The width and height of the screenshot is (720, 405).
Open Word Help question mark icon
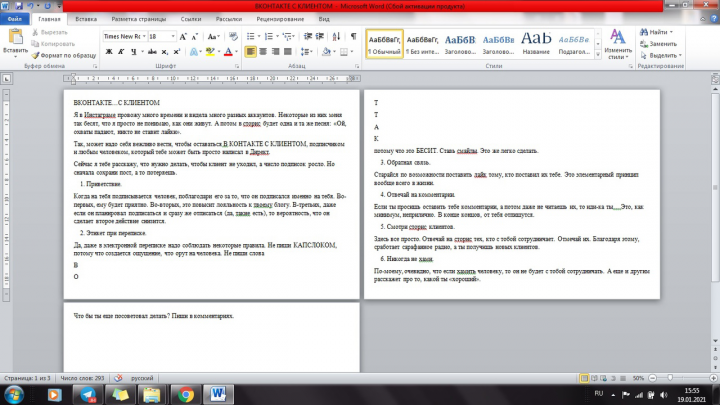[714, 19]
